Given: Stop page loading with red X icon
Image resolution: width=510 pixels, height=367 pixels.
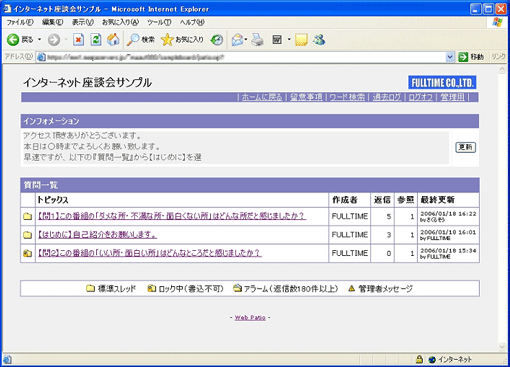Looking at the screenshot, I should click(x=78, y=40).
